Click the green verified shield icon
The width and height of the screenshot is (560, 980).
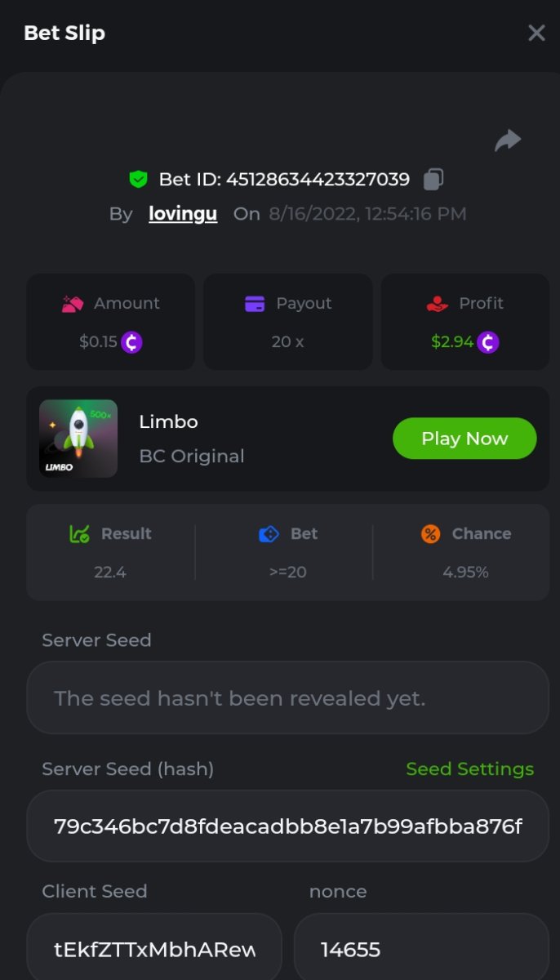coord(138,179)
